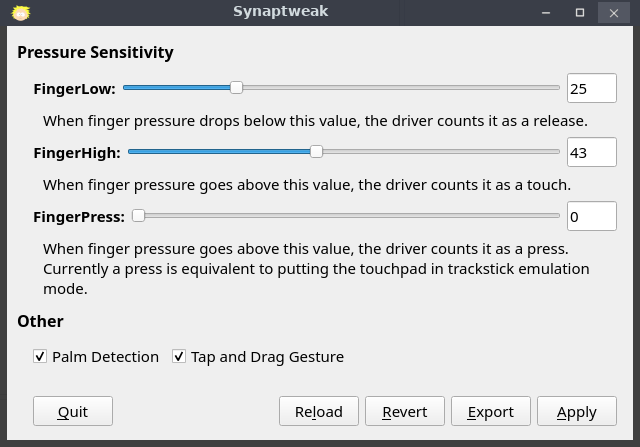Disable Palm Detection checkbox
This screenshot has height=447, width=640.
click(40, 357)
